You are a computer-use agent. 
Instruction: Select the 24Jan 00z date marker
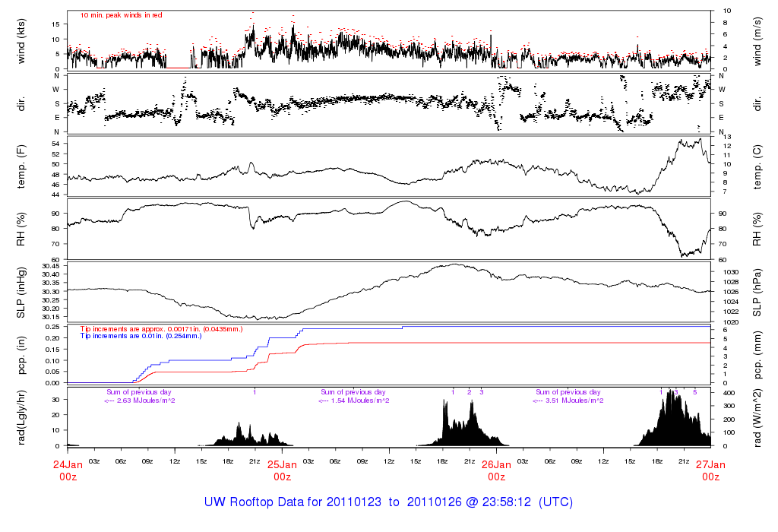point(68,470)
